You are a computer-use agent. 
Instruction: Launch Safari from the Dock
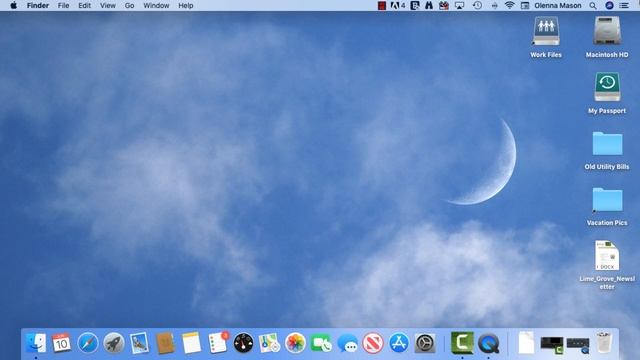click(88, 343)
